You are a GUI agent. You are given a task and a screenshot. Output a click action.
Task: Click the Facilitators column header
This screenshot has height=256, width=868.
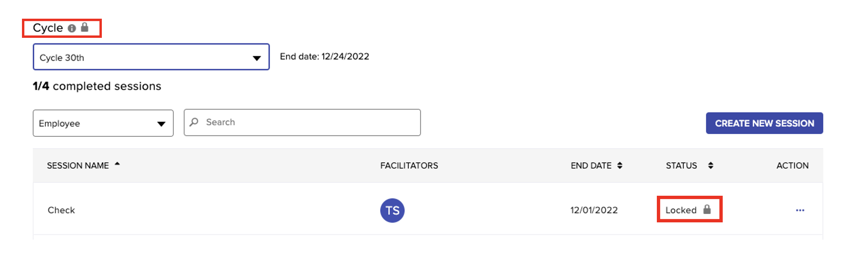coord(409,165)
